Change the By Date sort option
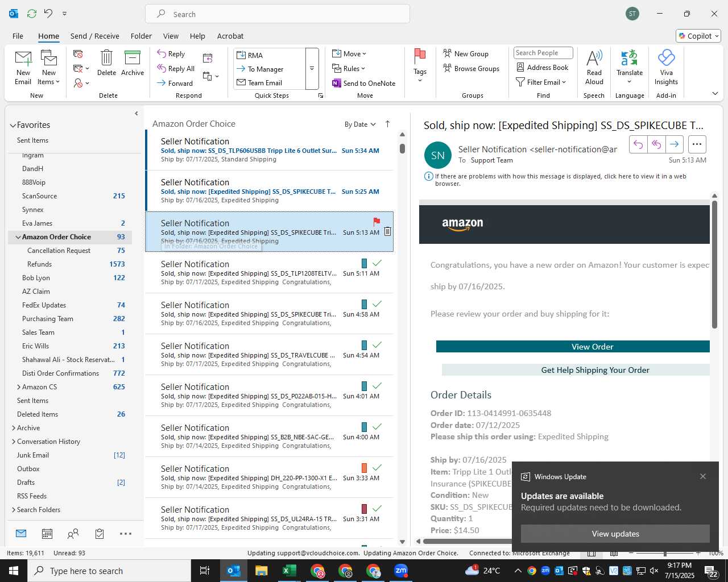 coord(360,124)
